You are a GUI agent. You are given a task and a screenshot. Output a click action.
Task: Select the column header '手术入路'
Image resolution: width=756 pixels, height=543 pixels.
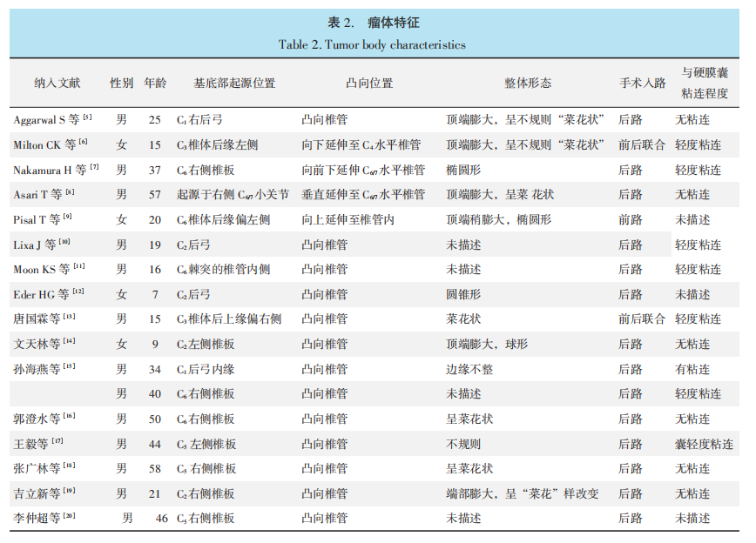[642, 83]
